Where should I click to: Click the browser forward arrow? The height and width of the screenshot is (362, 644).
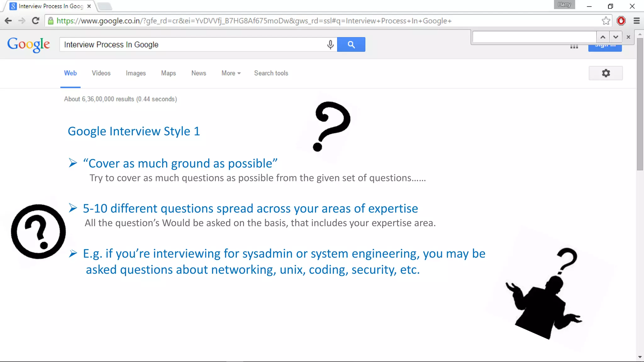22,21
